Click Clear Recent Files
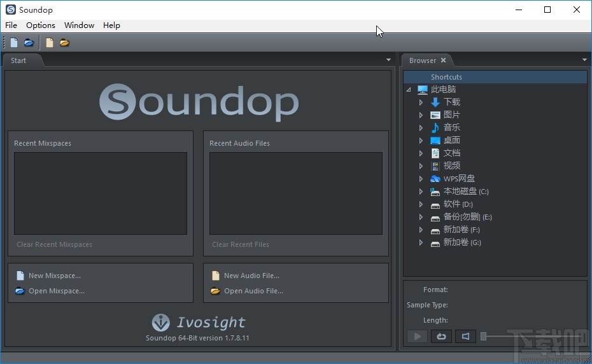The height and width of the screenshot is (364, 592). point(241,244)
